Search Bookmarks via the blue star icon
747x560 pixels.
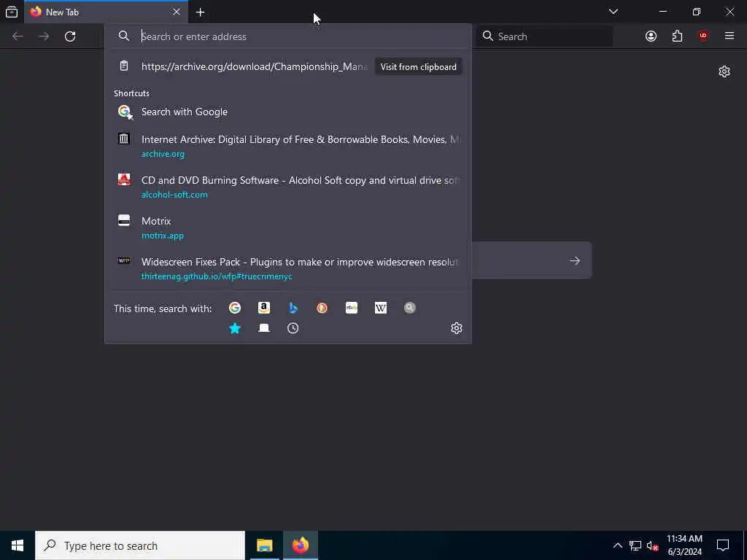click(x=234, y=328)
